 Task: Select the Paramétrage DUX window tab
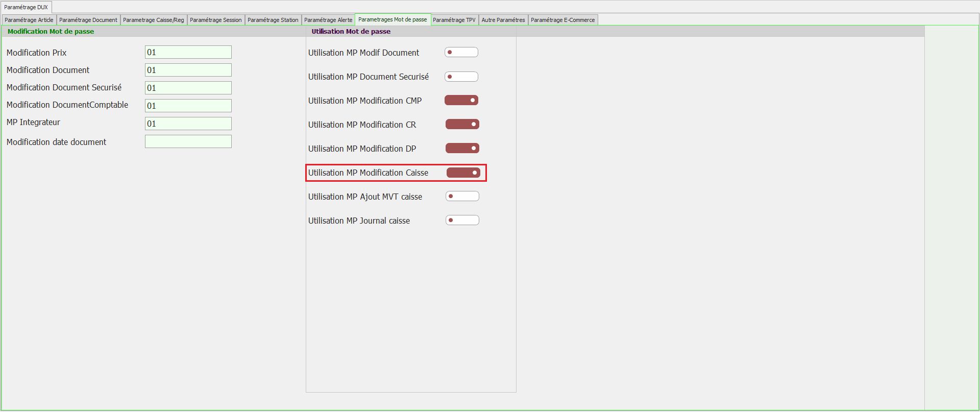(26, 7)
